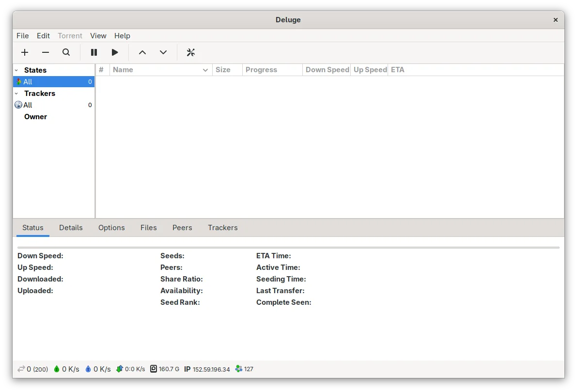Open Preferences with the tools icon
The image size is (577, 392).
tap(190, 52)
